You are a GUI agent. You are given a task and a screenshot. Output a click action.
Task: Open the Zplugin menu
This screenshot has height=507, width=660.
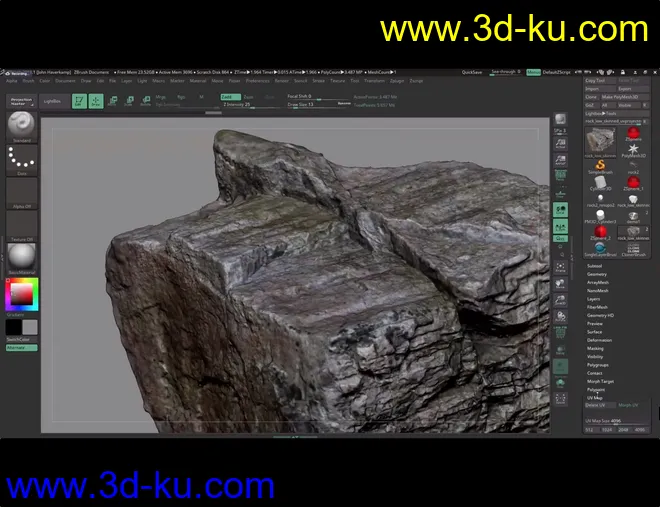(397, 81)
